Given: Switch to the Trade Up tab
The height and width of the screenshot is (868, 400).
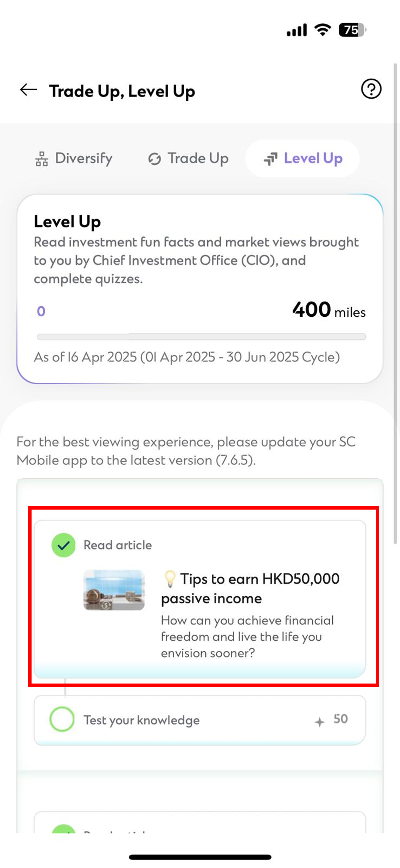Looking at the screenshot, I should tap(189, 159).
